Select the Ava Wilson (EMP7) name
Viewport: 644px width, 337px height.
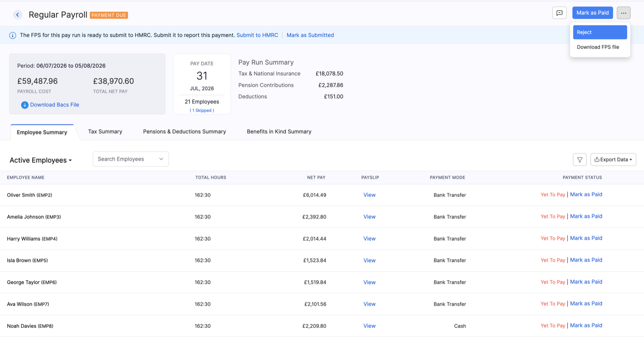[x=28, y=304]
